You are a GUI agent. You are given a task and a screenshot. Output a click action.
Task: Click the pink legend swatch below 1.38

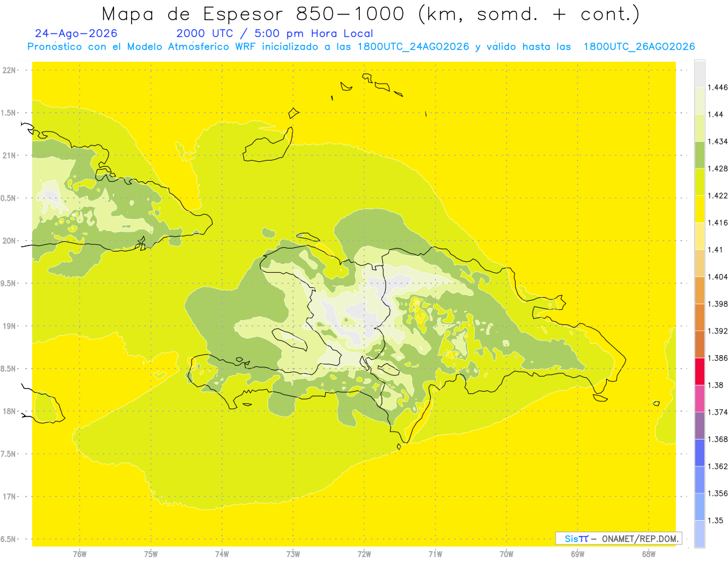(699, 398)
